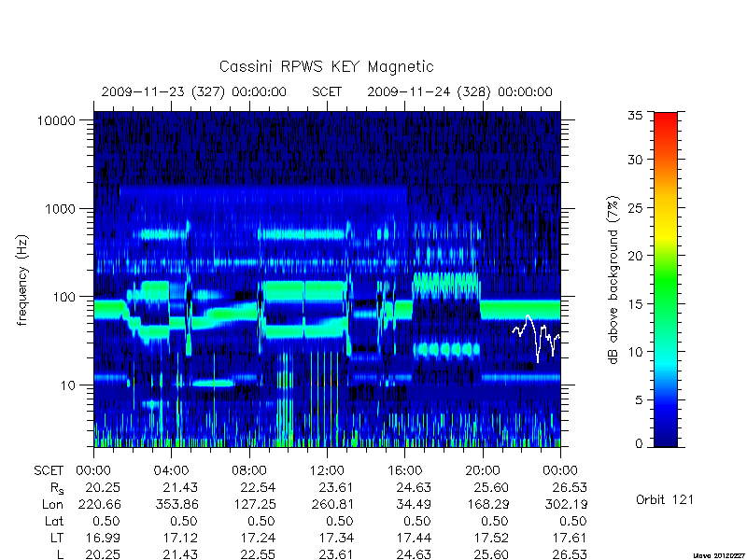
Task: Click the Rs value 22.54
Action: (x=258, y=487)
